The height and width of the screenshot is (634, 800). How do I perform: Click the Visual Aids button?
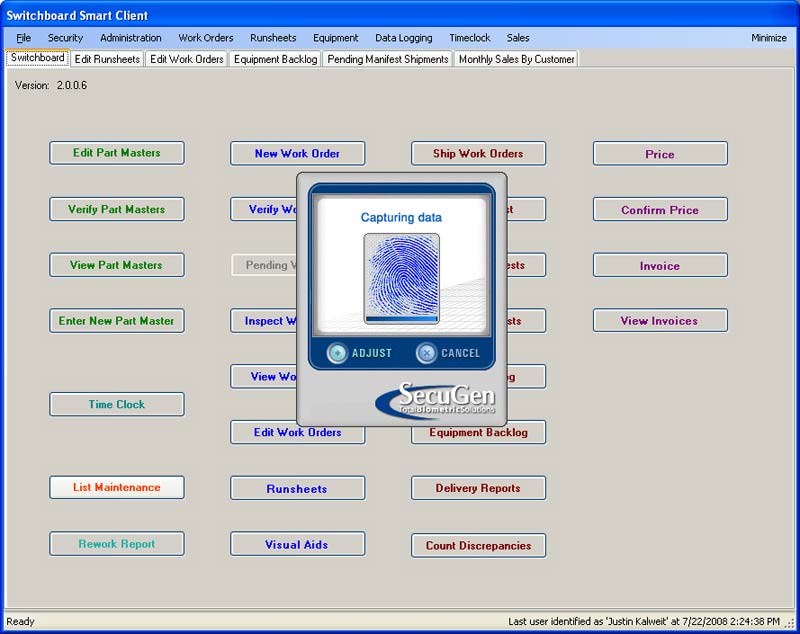click(x=297, y=544)
